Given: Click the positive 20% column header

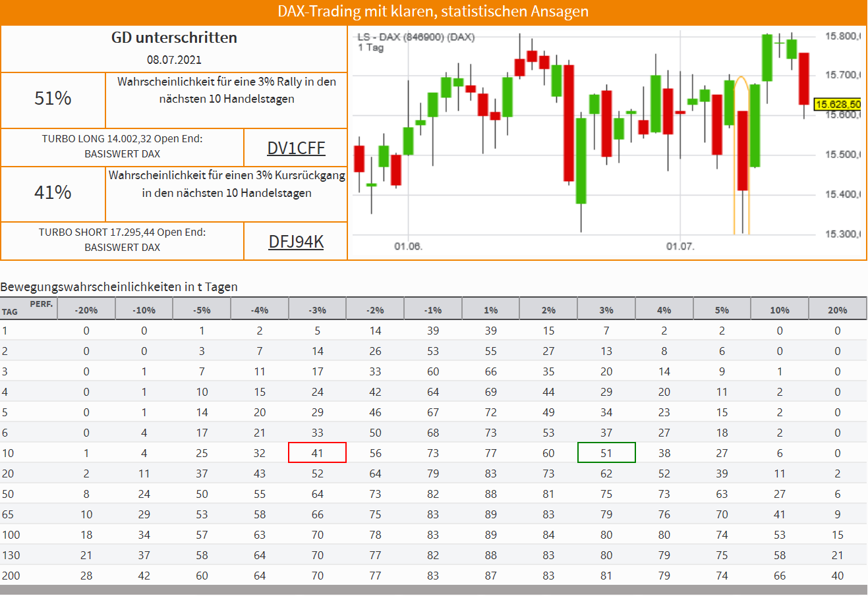Looking at the screenshot, I should tap(837, 310).
